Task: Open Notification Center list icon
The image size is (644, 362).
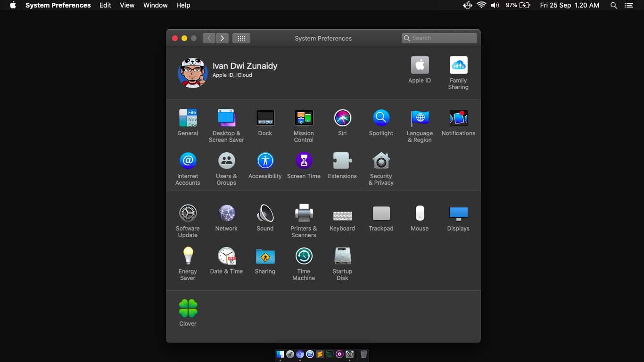Action: (628, 5)
